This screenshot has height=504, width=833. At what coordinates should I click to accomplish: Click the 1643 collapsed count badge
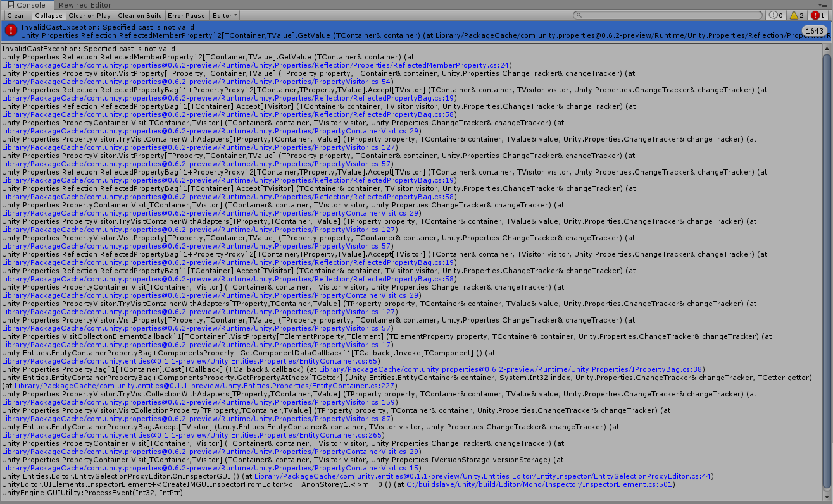pos(815,30)
